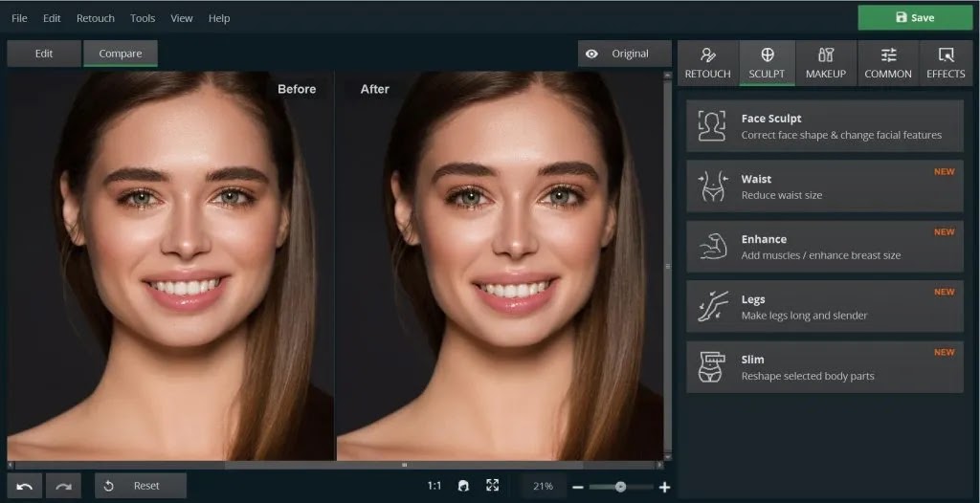The width and height of the screenshot is (980, 503).
Task: Click the fit-to-screen expand icon
Action: click(493, 486)
